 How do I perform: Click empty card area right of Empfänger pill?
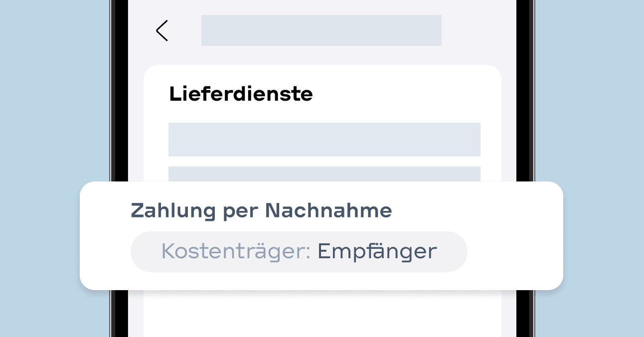click(x=513, y=252)
